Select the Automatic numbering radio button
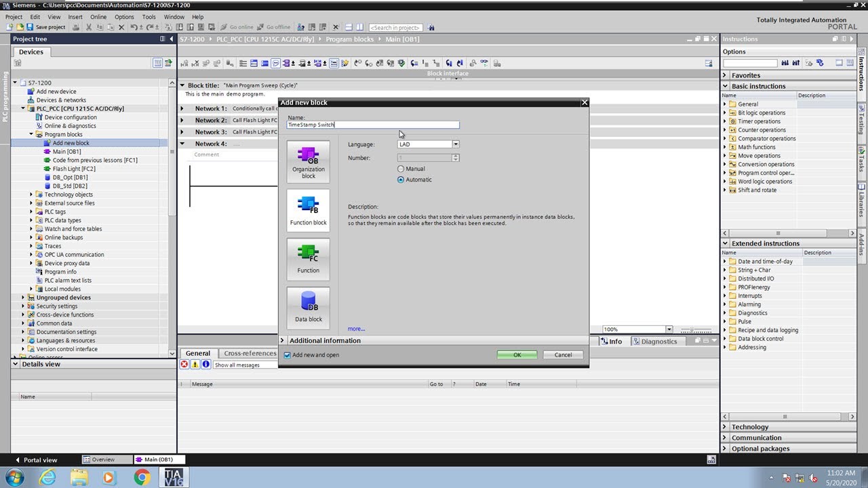 (401, 180)
